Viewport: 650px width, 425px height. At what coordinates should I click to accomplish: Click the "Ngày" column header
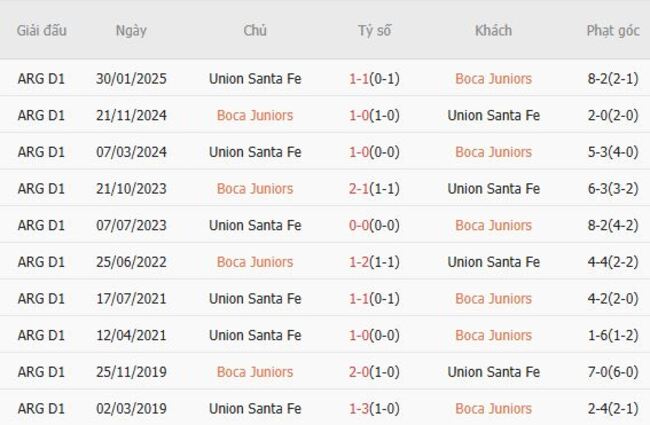(131, 30)
